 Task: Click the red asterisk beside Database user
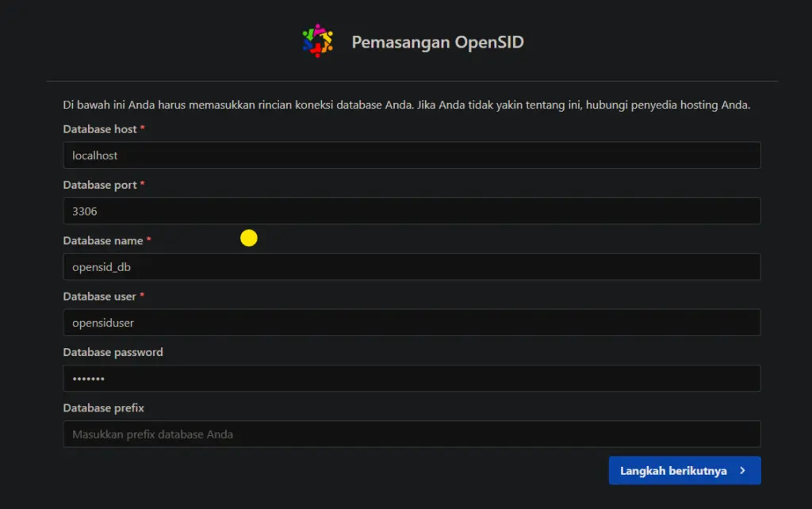point(144,296)
